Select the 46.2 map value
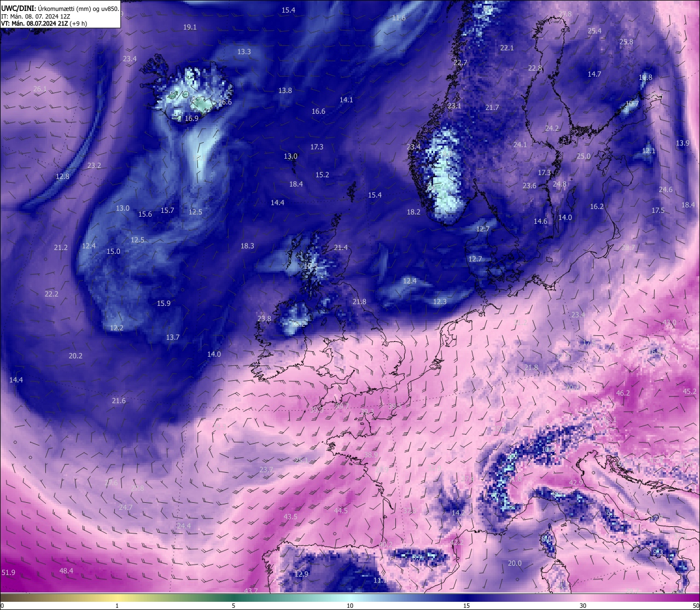The width and height of the screenshot is (700, 610). pyautogui.click(x=623, y=393)
